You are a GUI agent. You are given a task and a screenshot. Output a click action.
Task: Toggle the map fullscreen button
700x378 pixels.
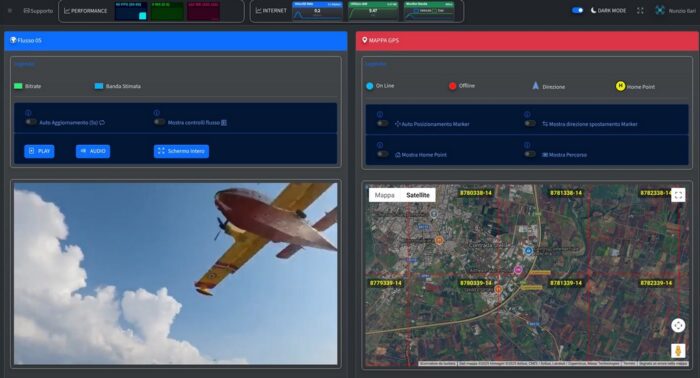pos(678,195)
